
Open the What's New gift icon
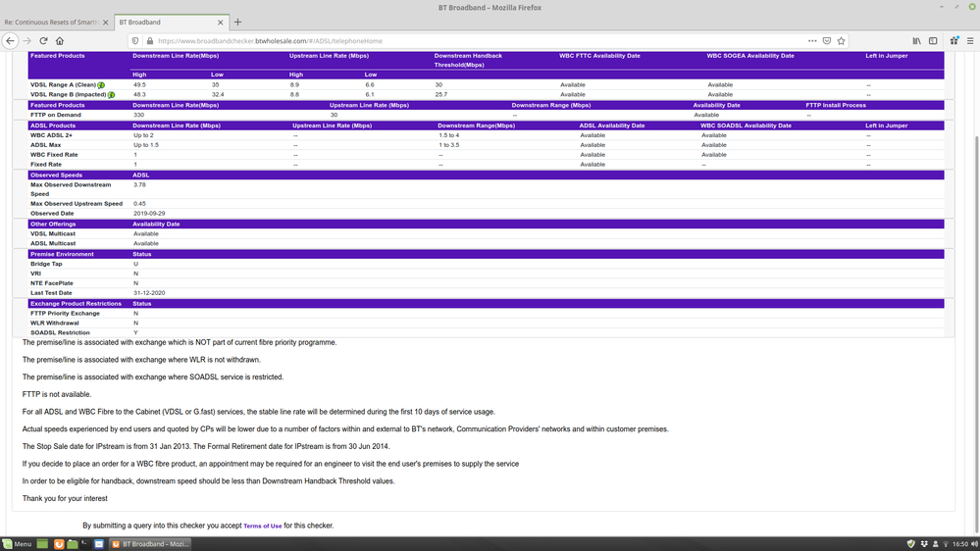(x=954, y=41)
